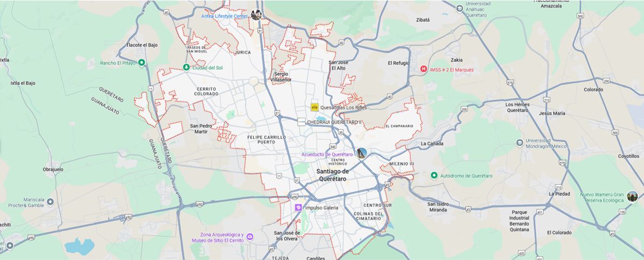Click the FELIPE CARRILLO PUERTO label
644x260 pixels.
[x=267, y=140]
